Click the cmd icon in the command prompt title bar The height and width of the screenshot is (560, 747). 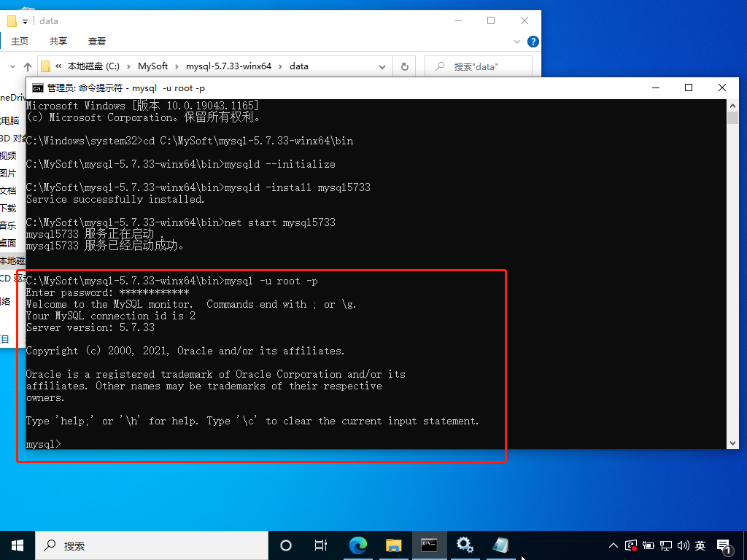[38, 88]
